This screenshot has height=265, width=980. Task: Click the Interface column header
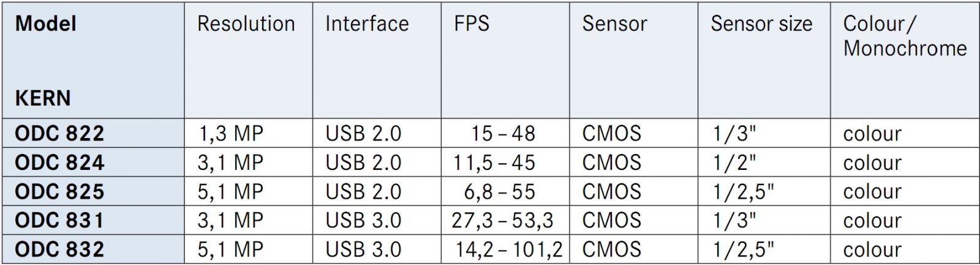(366, 24)
